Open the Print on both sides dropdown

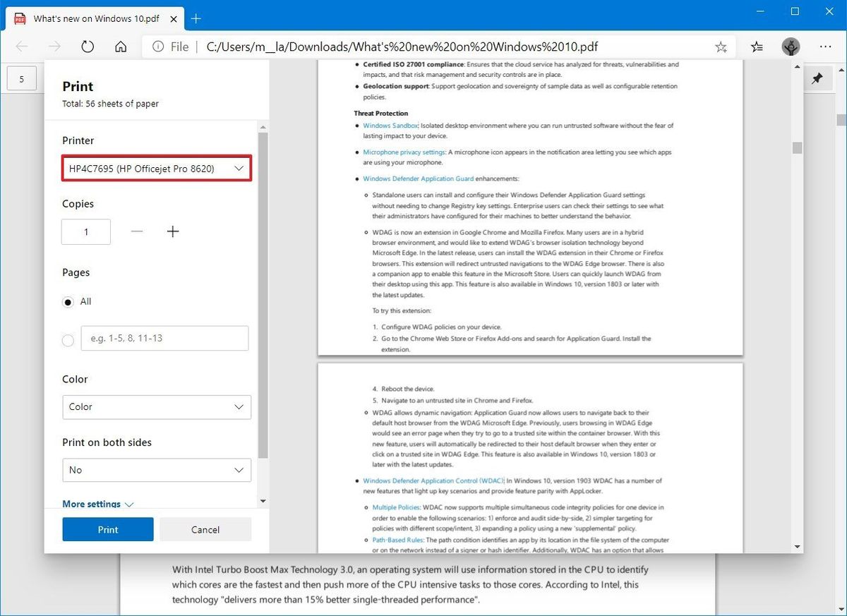point(156,470)
